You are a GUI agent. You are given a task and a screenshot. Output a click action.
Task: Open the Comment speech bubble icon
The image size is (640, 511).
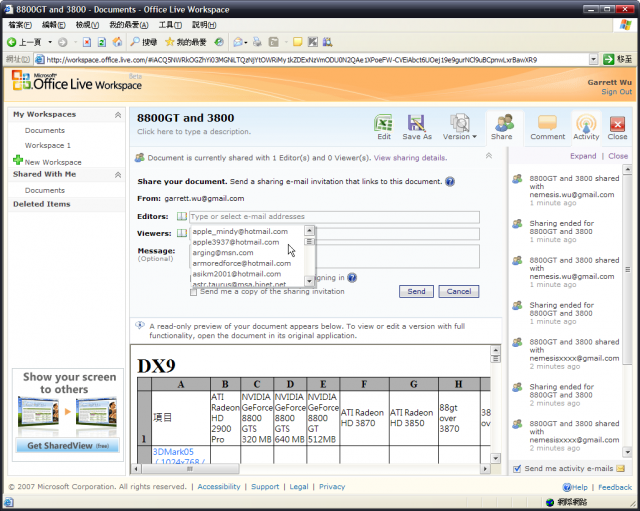pyautogui.click(x=547, y=123)
